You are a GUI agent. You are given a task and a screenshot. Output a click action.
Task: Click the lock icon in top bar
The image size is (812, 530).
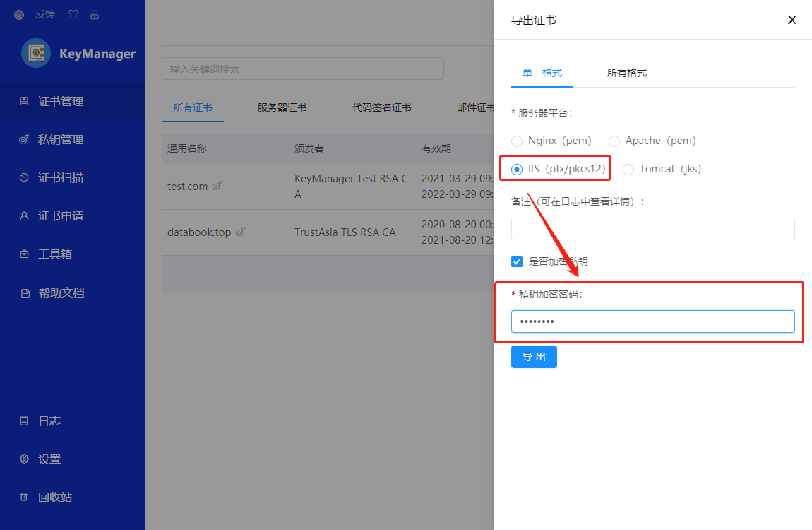coord(95,14)
